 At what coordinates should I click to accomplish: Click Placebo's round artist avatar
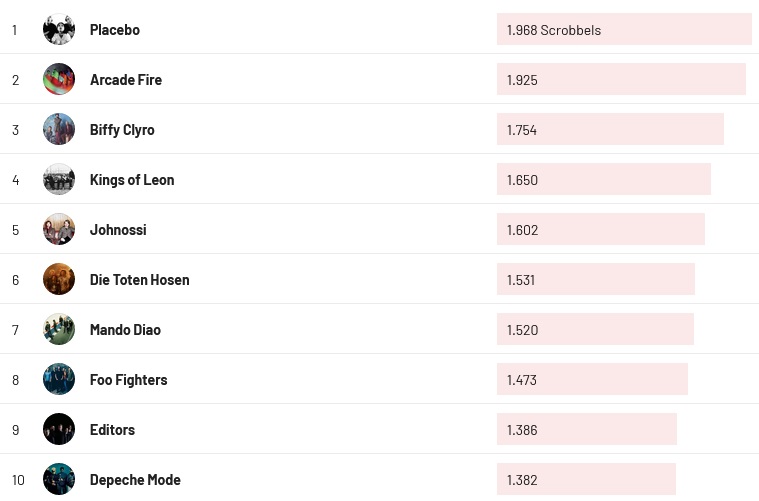59,29
